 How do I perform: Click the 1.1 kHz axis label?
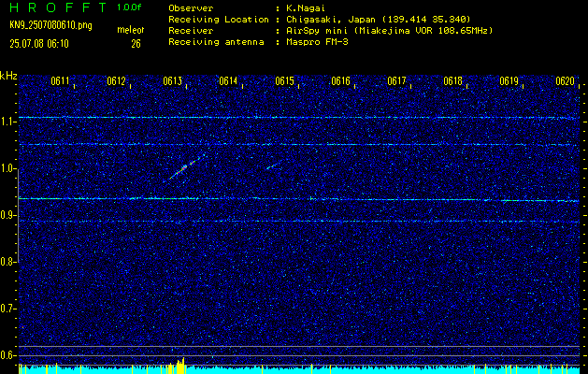coord(8,122)
